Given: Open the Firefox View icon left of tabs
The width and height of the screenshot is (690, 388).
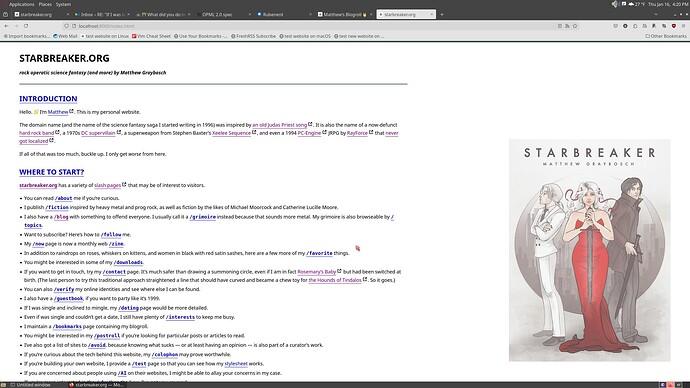Looking at the screenshot, I should (x=5, y=15).
